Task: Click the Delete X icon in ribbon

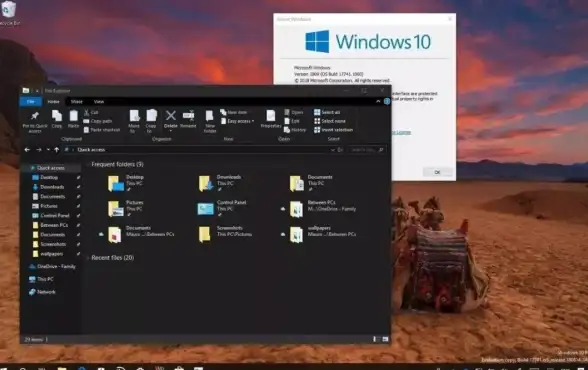Action: [171, 115]
